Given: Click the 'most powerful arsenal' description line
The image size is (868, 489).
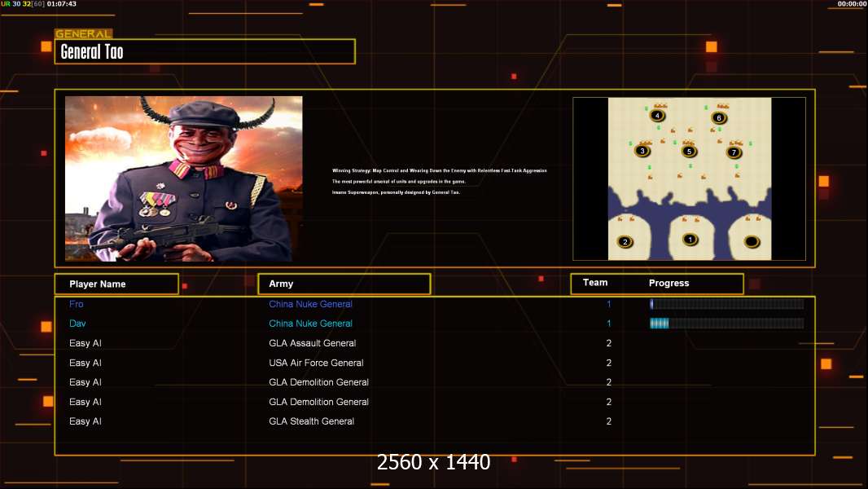Looking at the screenshot, I should 398,182.
